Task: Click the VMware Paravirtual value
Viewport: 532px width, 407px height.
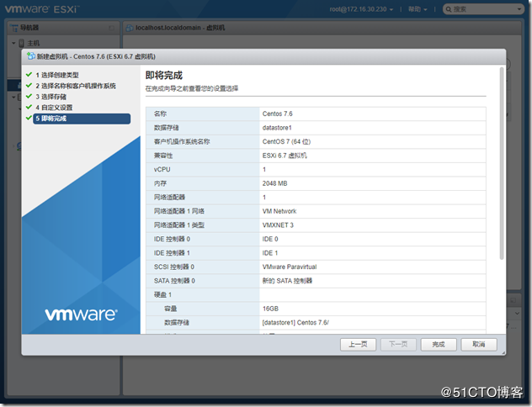Action: [x=290, y=267]
